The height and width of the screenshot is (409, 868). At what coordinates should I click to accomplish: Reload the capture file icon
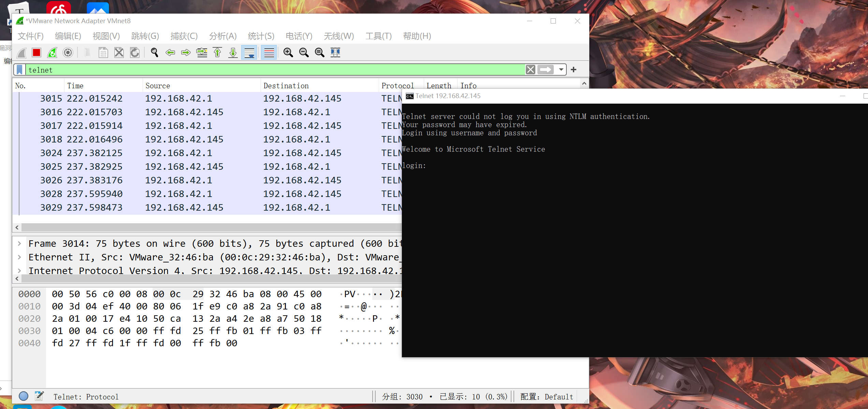click(135, 52)
